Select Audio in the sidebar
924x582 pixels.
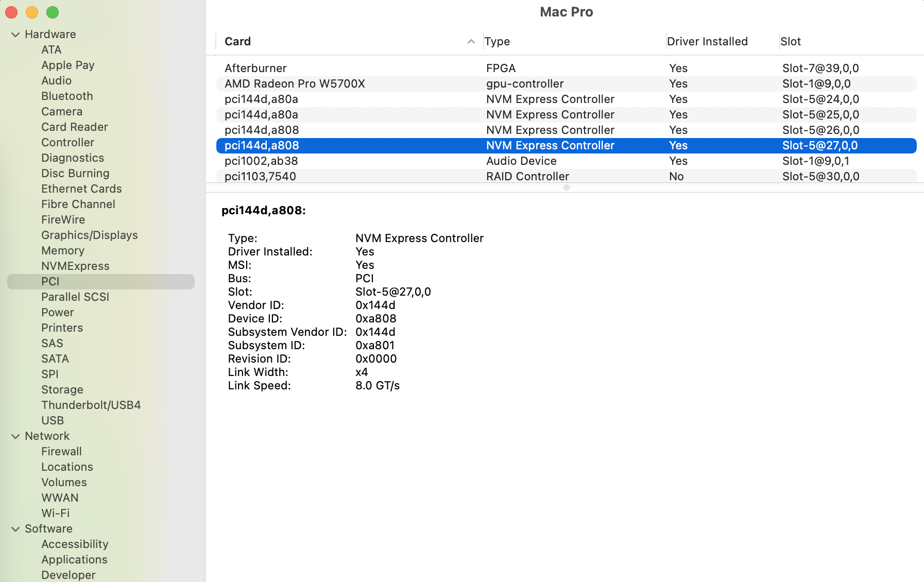pos(57,81)
